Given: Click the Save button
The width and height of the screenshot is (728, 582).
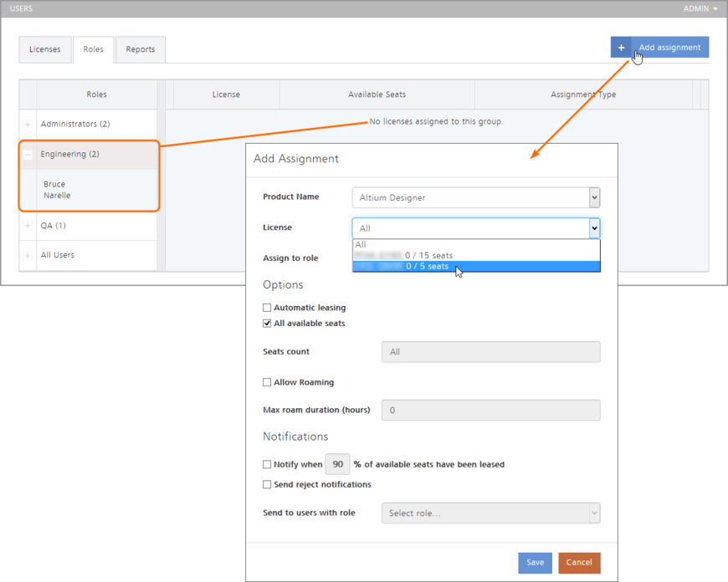Looking at the screenshot, I should pos(535,563).
